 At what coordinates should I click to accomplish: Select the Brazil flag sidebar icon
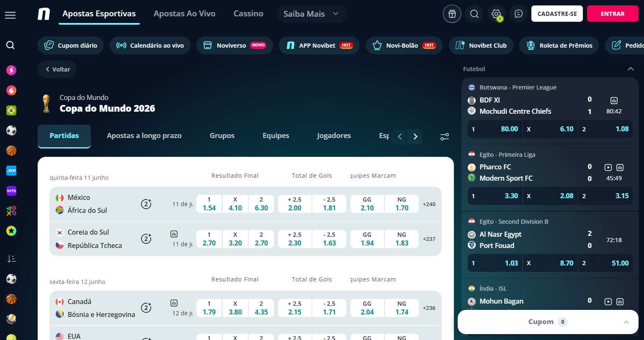pyautogui.click(x=11, y=110)
